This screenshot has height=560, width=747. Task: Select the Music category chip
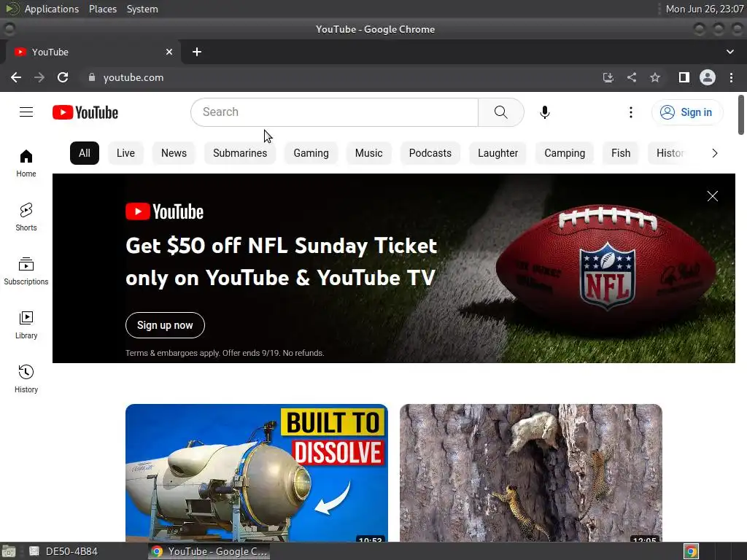368,153
